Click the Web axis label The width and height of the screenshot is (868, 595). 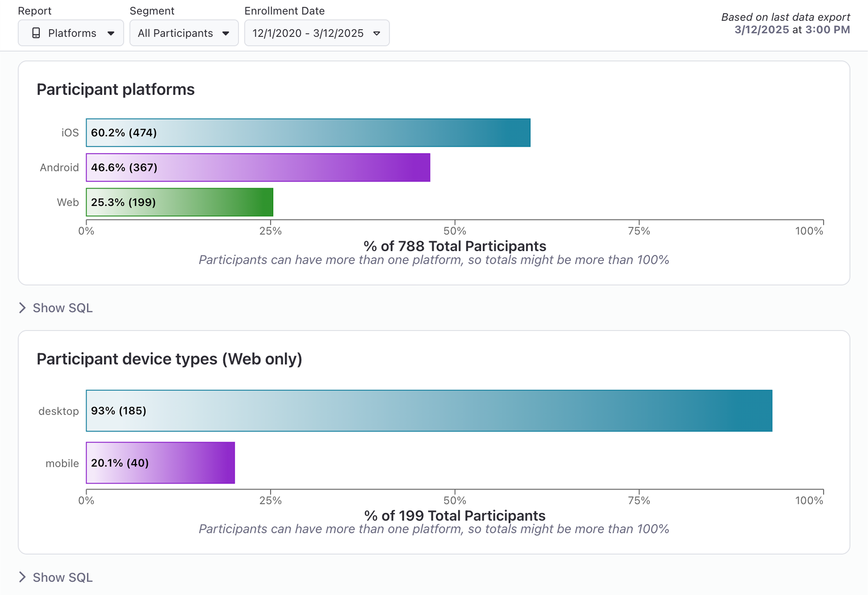click(x=68, y=202)
